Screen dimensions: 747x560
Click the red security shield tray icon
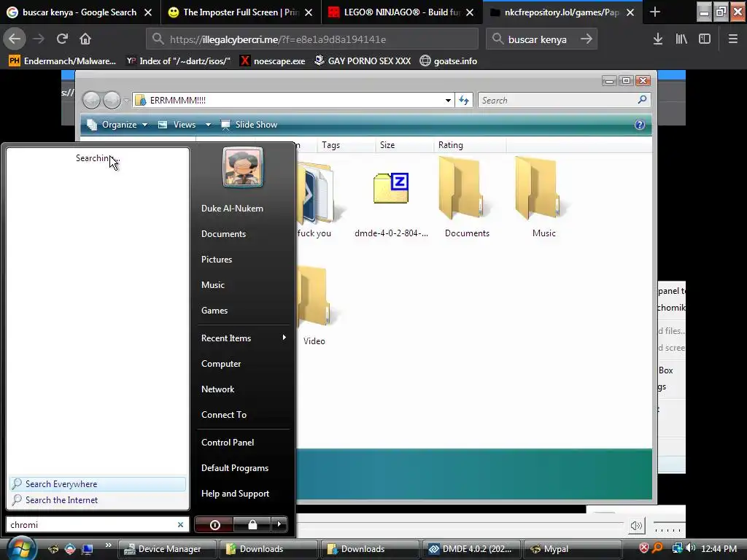(643, 548)
